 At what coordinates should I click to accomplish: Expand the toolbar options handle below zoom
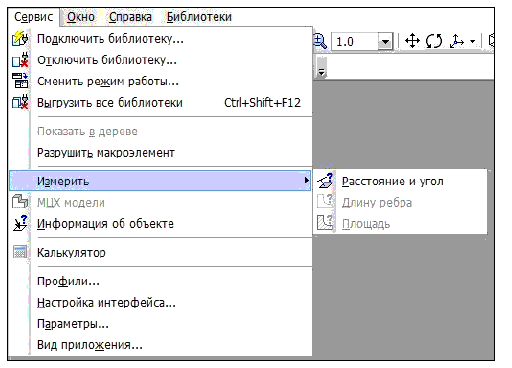[x=321, y=67]
